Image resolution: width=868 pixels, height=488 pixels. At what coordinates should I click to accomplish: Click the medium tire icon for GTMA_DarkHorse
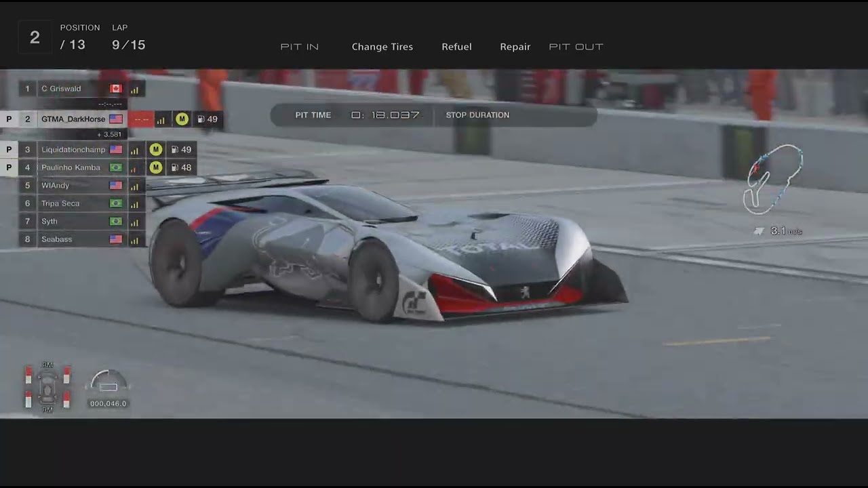[x=182, y=119]
